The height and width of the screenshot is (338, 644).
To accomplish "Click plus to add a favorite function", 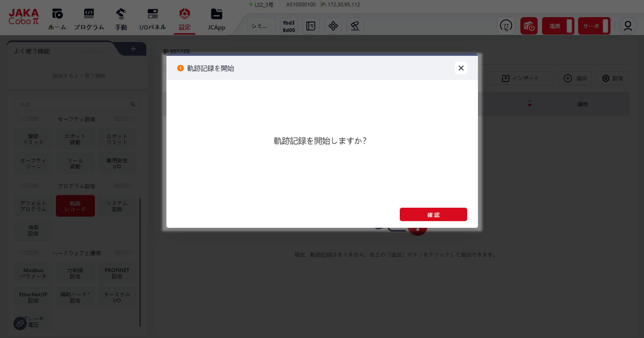I will click(x=133, y=49).
